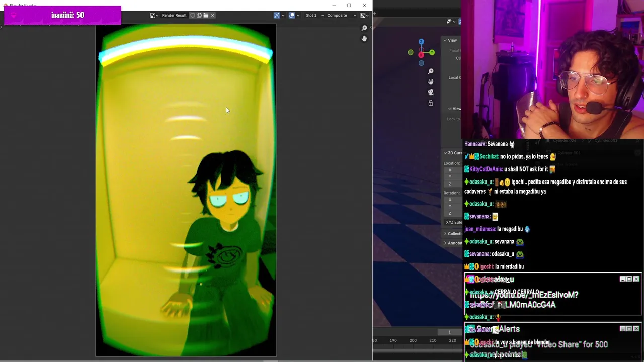This screenshot has height=362, width=644.
Task: Click the 3D viewport pan hand
Action: point(431,82)
